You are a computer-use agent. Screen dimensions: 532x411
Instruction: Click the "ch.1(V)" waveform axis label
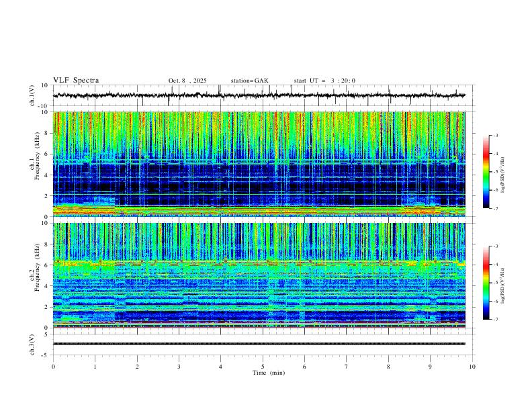coord(32,95)
